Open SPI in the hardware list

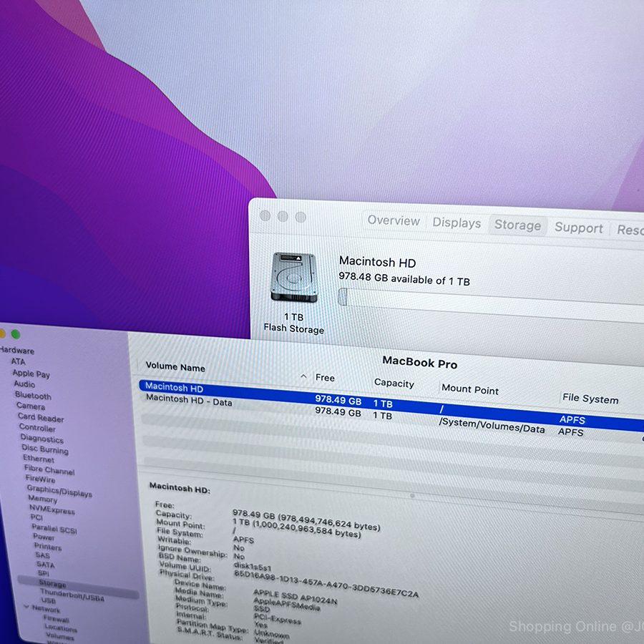[x=44, y=573]
